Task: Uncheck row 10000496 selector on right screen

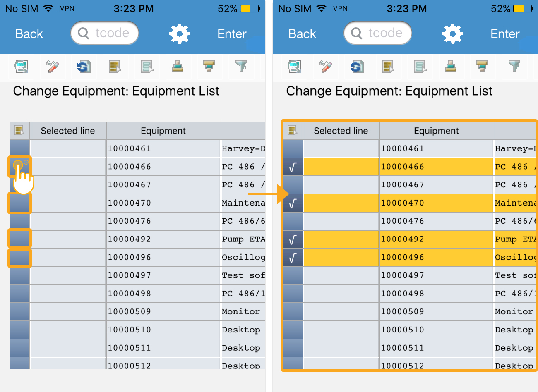Action: point(293,258)
